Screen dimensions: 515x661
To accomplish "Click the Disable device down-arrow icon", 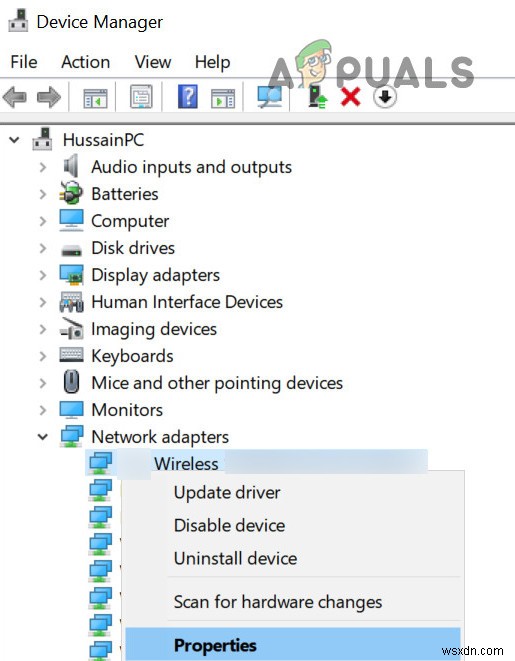I will (384, 97).
